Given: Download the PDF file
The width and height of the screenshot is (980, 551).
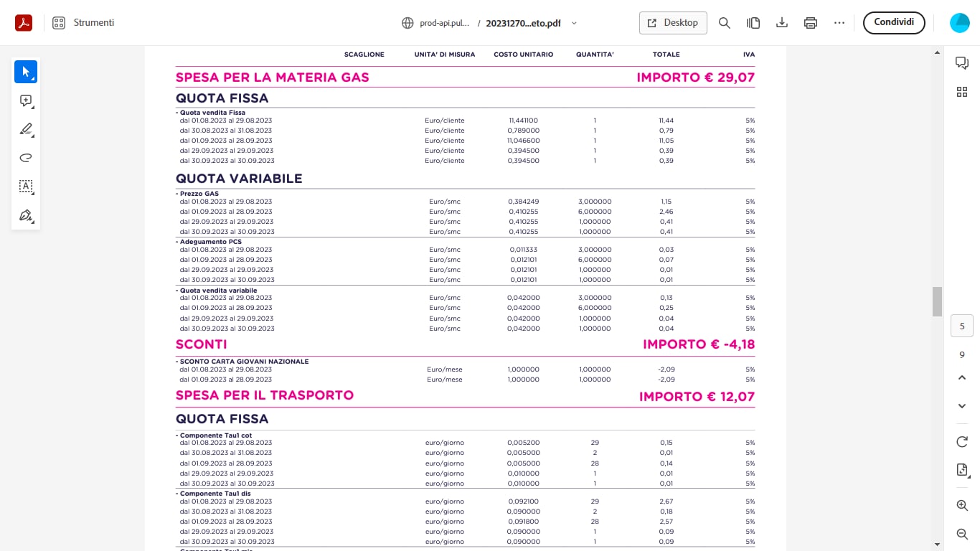Looking at the screenshot, I should (782, 23).
